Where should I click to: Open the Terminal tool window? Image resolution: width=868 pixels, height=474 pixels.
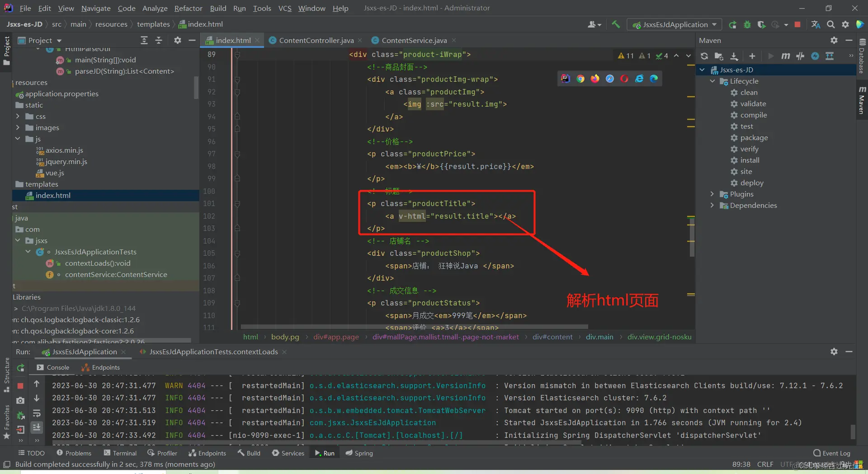click(x=120, y=453)
